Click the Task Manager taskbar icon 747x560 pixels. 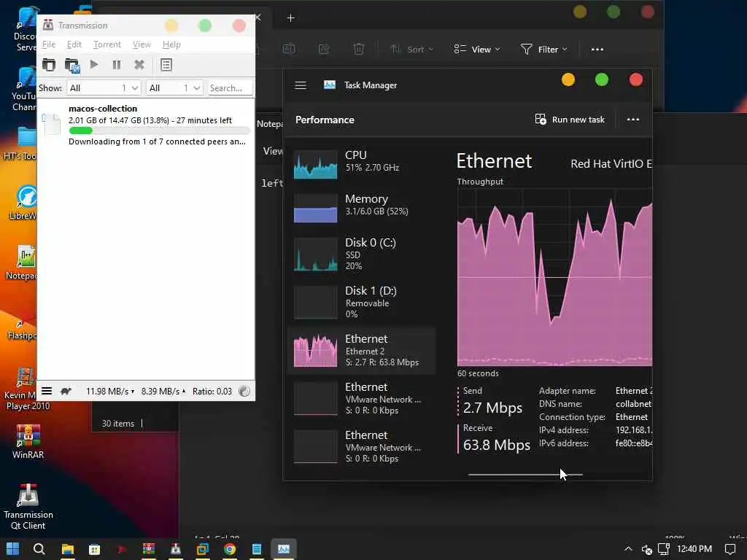coord(284,549)
